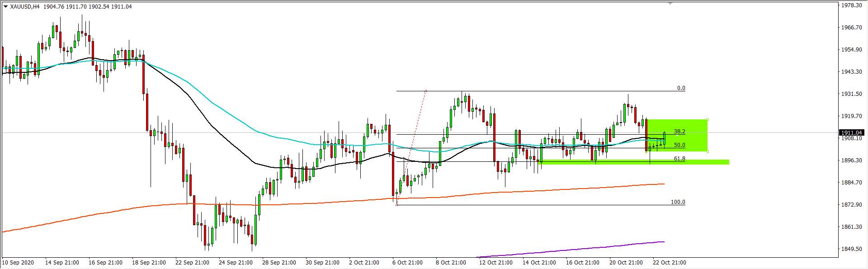Click the 1978.30 price scale value
The height and width of the screenshot is (269, 868).
[x=852, y=5]
